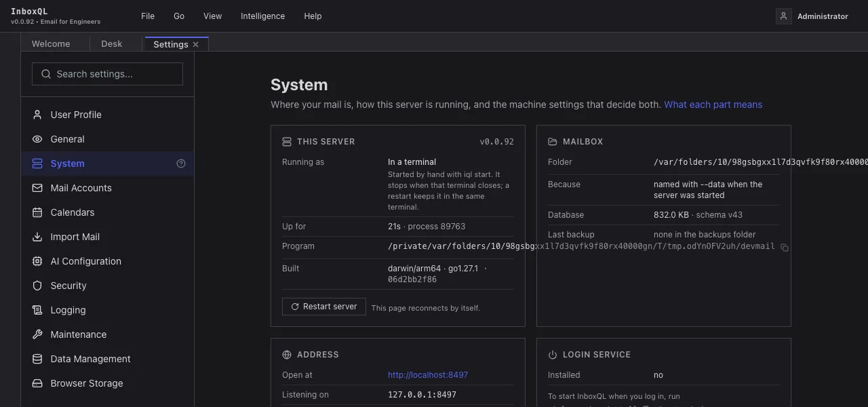868x407 pixels.
Task: Click the '127.0.0.1:8497' listening address
Action: coord(422,395)
